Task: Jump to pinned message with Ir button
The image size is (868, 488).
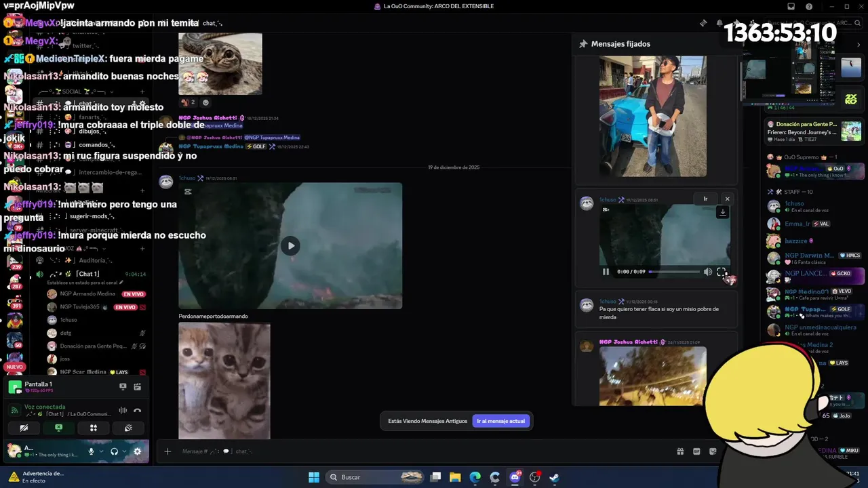Action: pyautogui.click(x=705, y=199)
